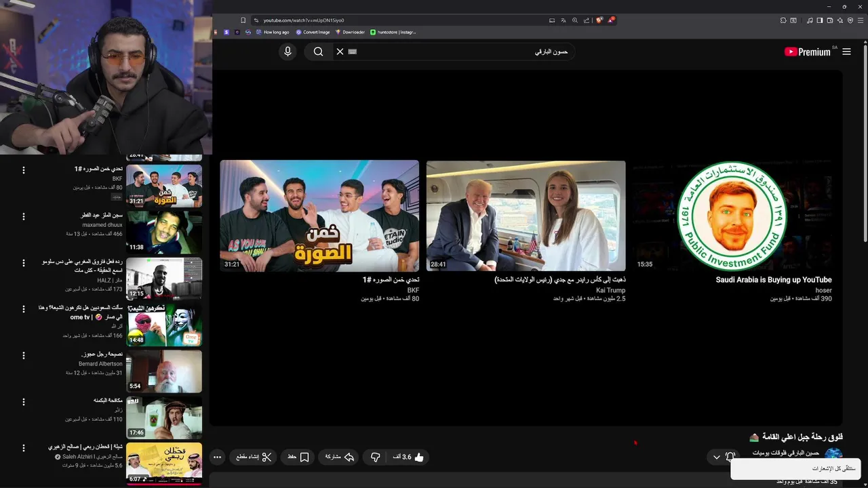
Task: Dislike the video with thumbs down
Action: click(375, 457)
